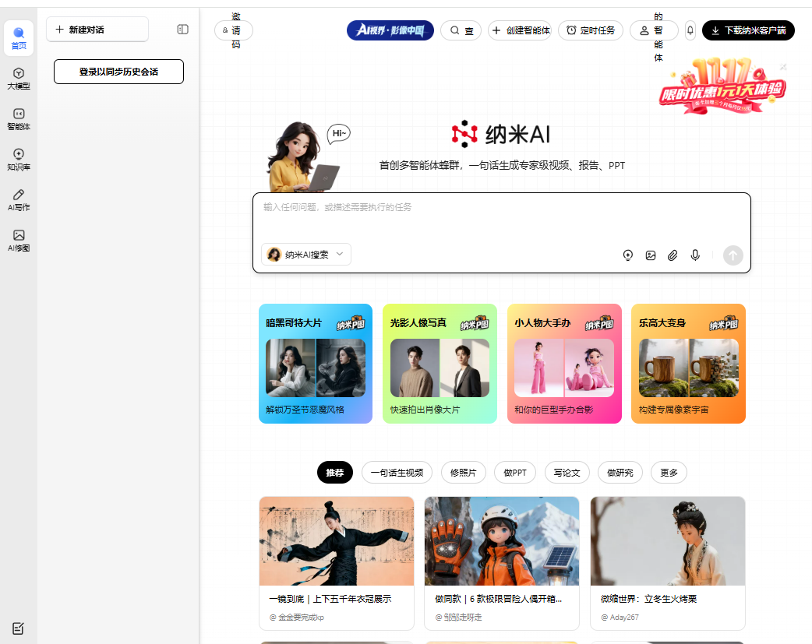Screen dimensions: 812x644
Task: Open the feedback icon at bottom left
Action: tap(18, 628)
